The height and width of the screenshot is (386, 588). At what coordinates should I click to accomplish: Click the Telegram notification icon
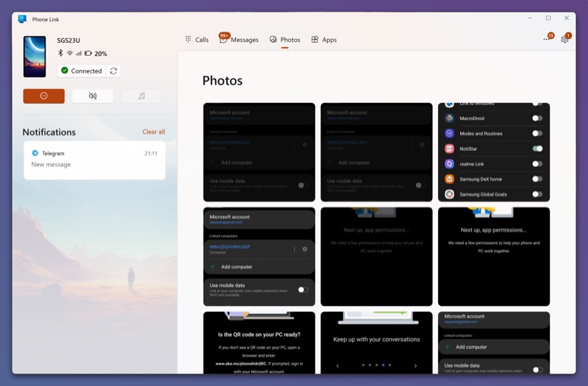(x=35, y=153)
